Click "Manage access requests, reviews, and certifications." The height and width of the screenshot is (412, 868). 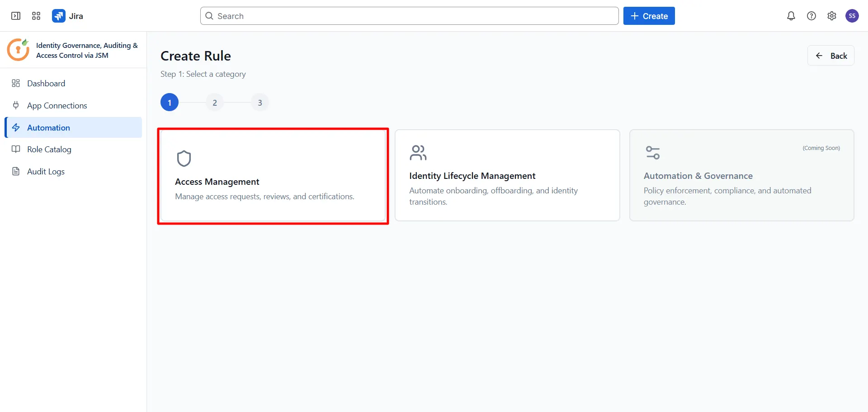[x=264, y=197]
